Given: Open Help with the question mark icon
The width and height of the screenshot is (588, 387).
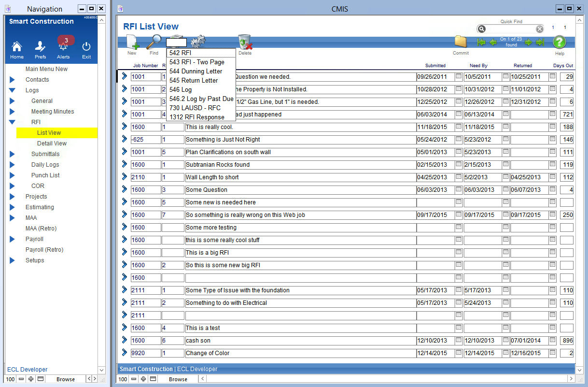Looking at the screenshot, I should pos(560,43).
